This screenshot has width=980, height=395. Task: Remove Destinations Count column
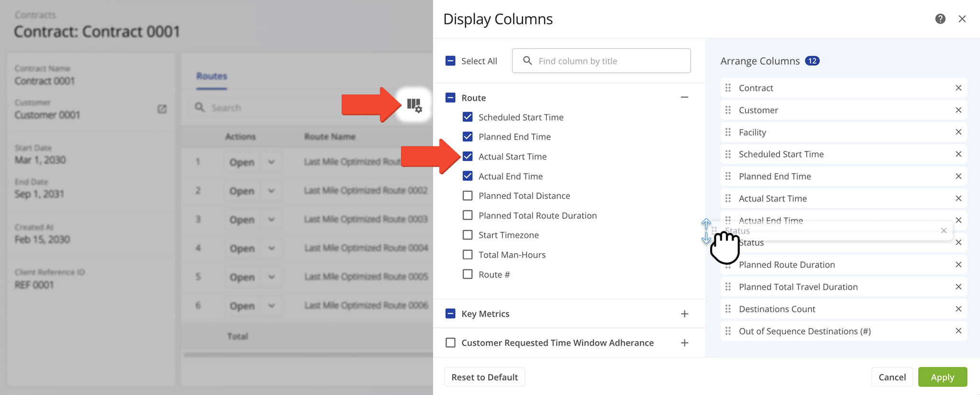click(958, 309)
